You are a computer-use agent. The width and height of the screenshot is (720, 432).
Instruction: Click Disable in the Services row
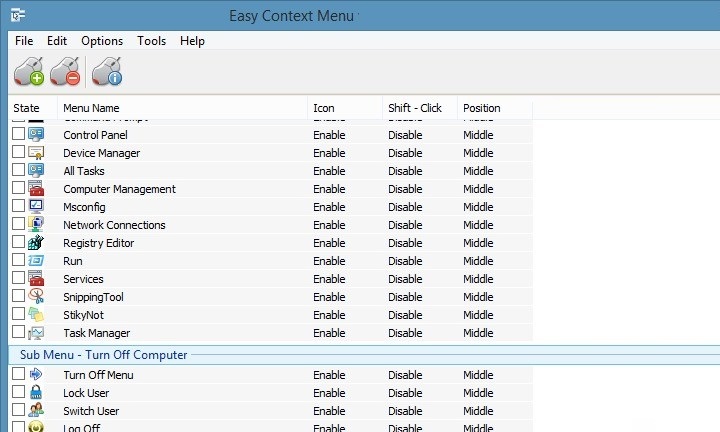click(405, 279)
